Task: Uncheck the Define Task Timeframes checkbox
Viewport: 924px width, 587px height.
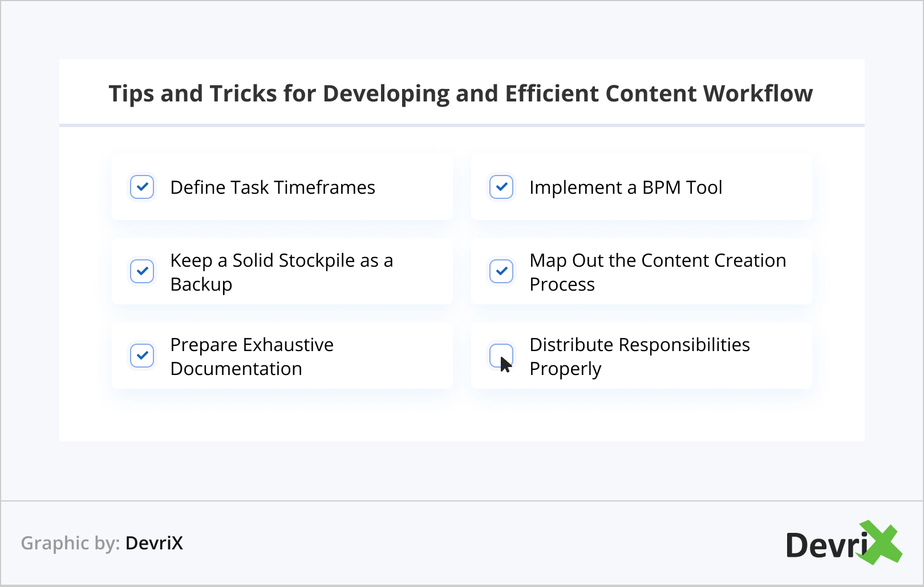Action: (x=142, y=187)
